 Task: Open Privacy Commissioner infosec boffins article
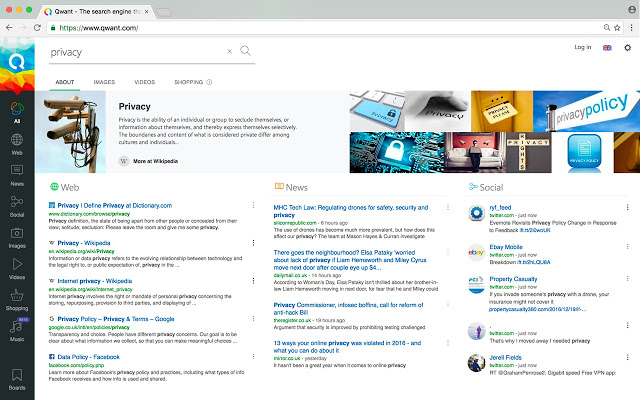[348, 309]
